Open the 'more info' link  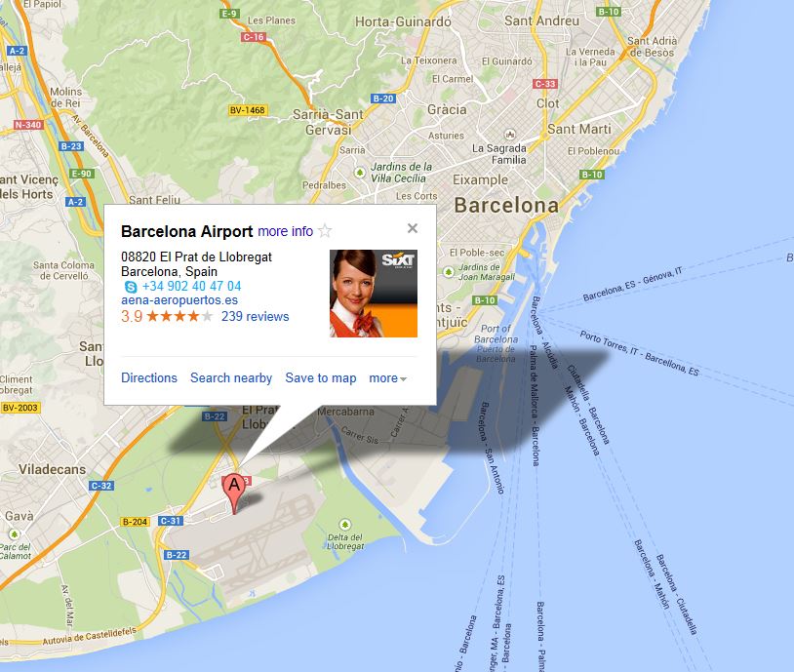tap(285, 231)
